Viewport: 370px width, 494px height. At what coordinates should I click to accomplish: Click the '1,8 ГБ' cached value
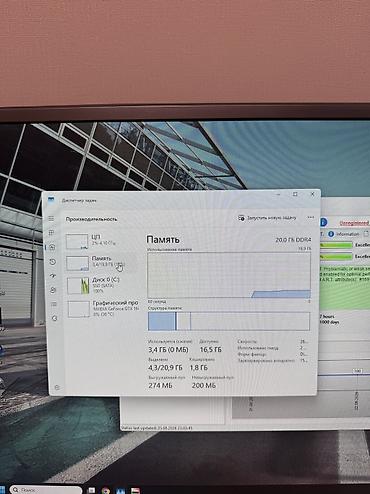coord(198,368)
